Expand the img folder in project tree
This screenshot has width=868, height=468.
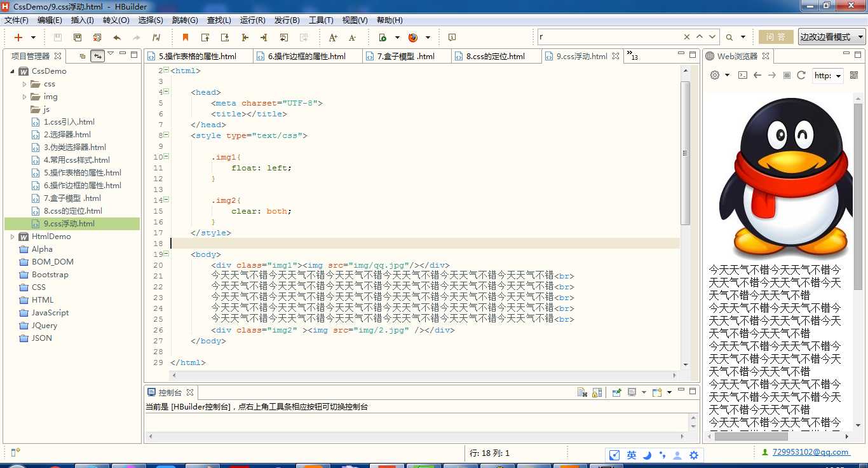[x=25, y=97]
